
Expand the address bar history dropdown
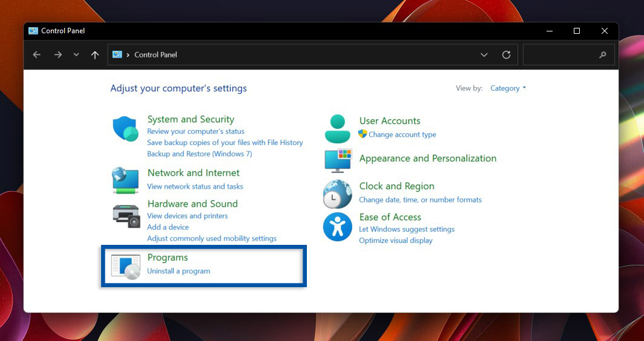(x=484, y=54)
